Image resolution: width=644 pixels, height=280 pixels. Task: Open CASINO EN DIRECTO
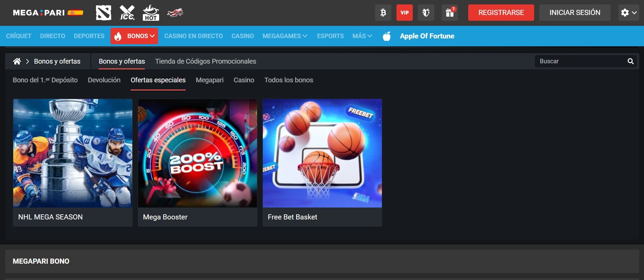(193, 36)
